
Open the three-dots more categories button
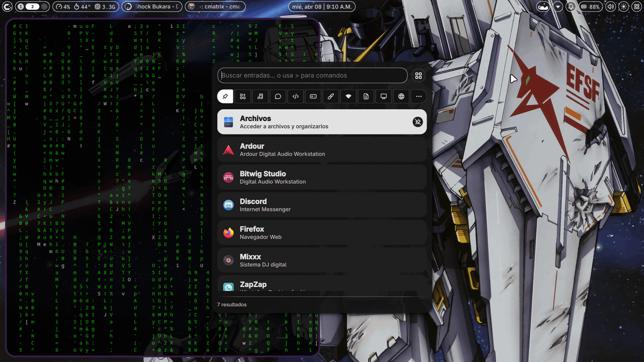point(419,97)
